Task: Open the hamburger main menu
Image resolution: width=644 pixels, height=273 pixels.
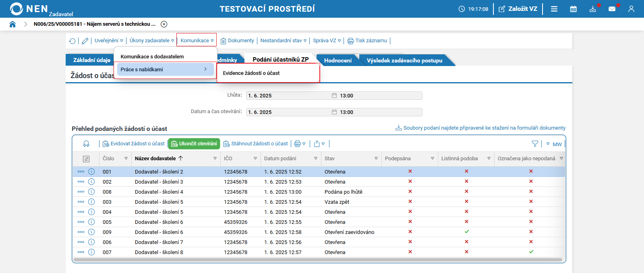Action: 554,9
